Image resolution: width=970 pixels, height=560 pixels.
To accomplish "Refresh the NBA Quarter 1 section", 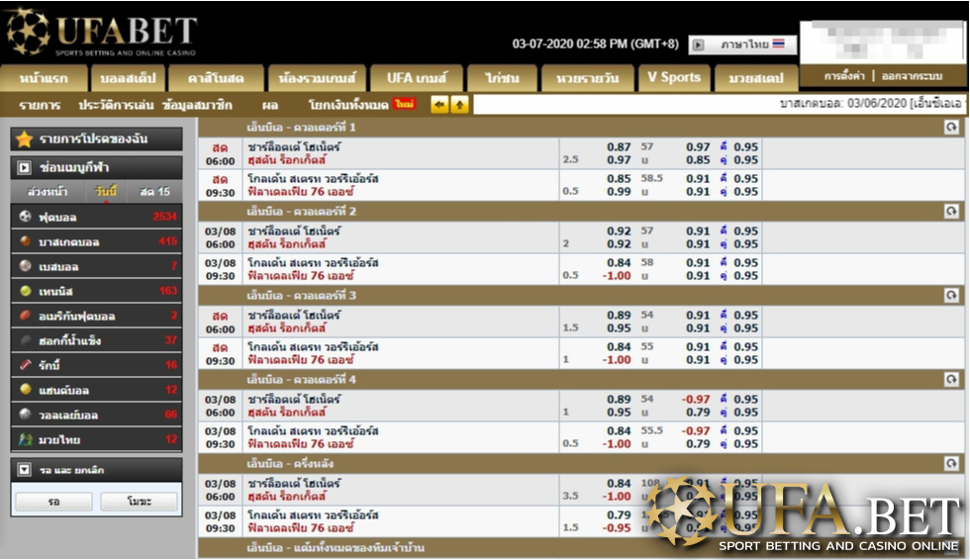I will pyautogui.click(x=951, y=128).
